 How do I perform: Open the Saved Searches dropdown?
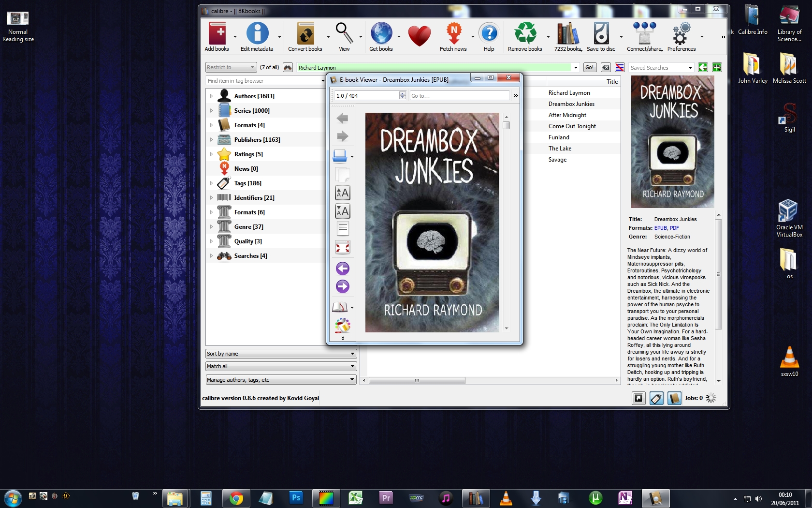(x=661, y=67)
